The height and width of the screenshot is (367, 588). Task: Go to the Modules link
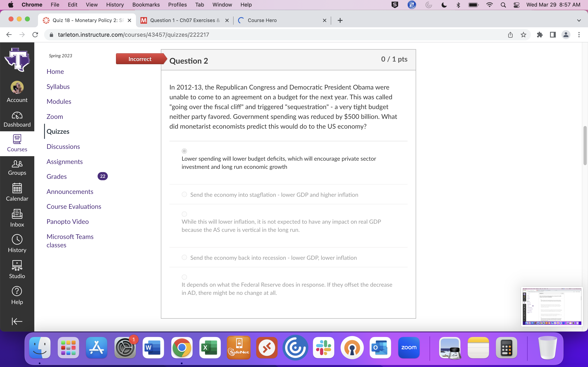59,102
